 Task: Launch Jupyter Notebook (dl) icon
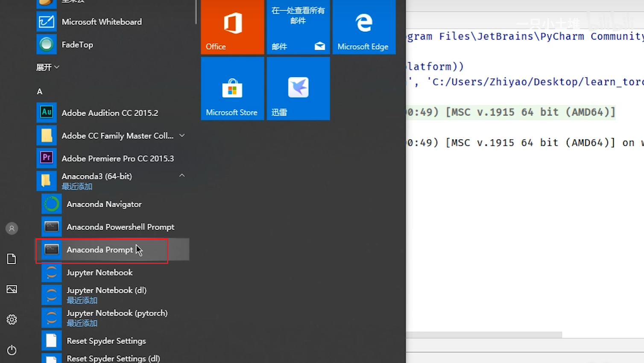point(51,295)
